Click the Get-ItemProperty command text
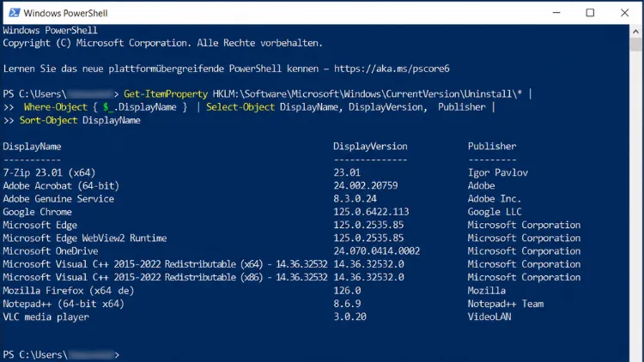Viewport: 644px width, 362px height. click(x=166, y=94)
